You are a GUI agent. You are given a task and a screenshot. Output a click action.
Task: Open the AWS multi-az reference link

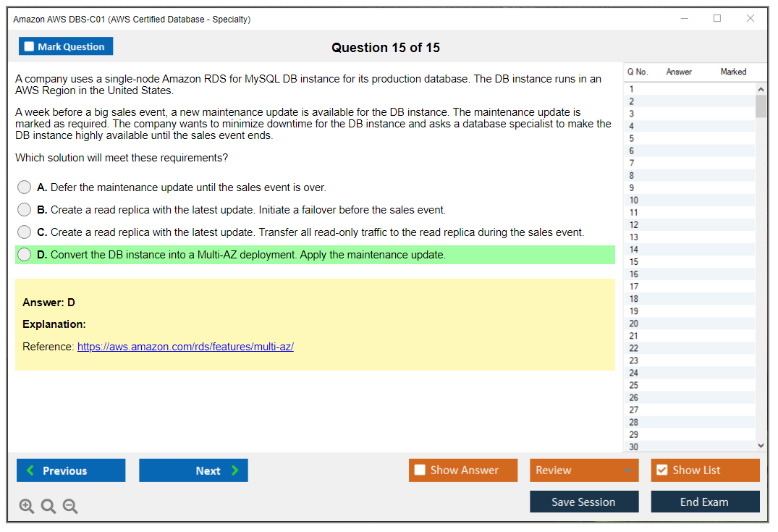point(185,347)
